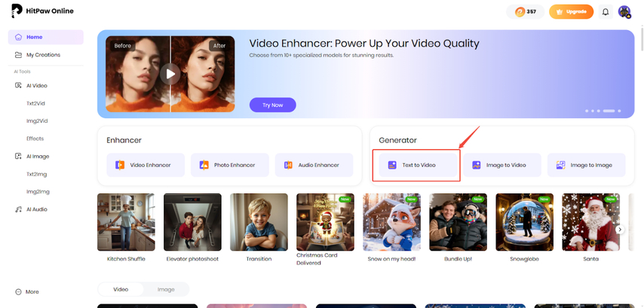Image resolution: width=644 pixels, height=308 pixels.
Task: Click the Home house icon
Action: coord(18,37)
